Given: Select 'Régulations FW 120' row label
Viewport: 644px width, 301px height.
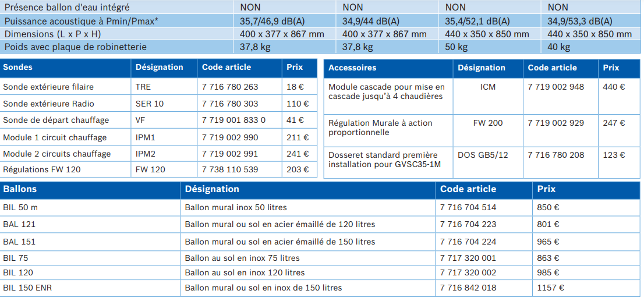Looking at the screenshot, I should tap(41, 169).
